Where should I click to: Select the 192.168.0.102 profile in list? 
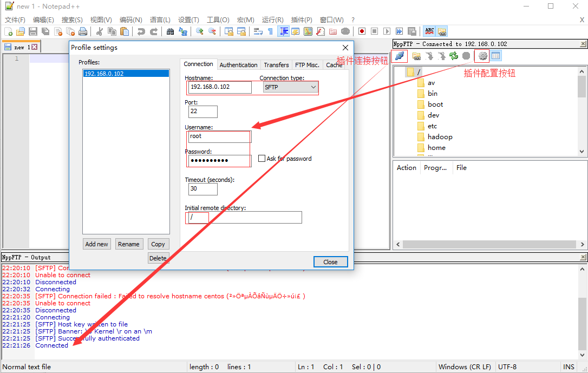coord(126,74)
